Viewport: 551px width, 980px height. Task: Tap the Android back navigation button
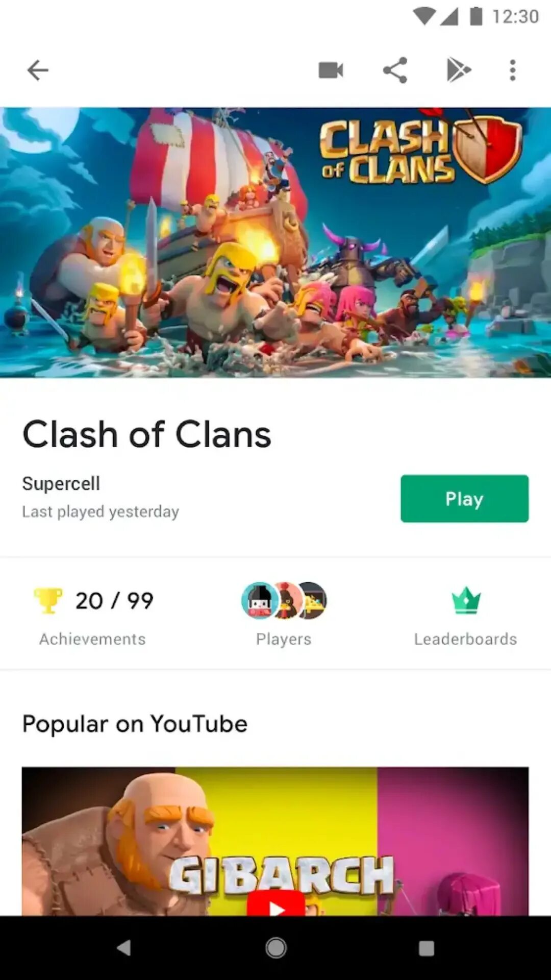coord(124,948)
